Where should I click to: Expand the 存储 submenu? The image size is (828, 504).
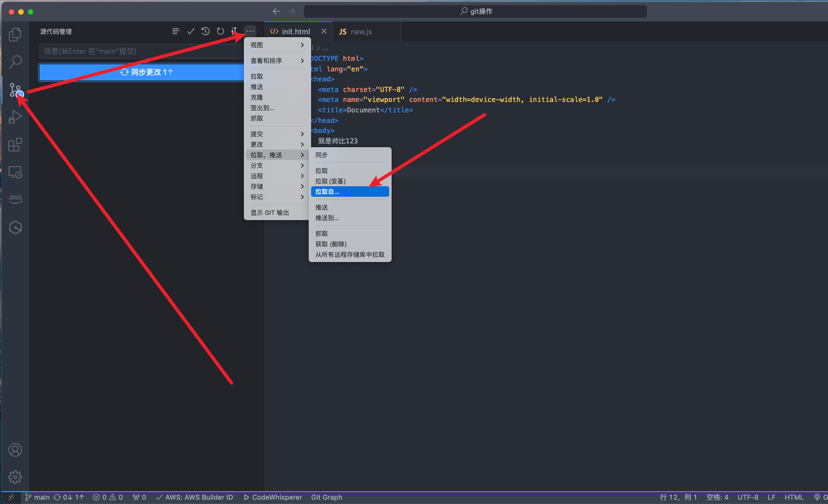click(277, 186)
